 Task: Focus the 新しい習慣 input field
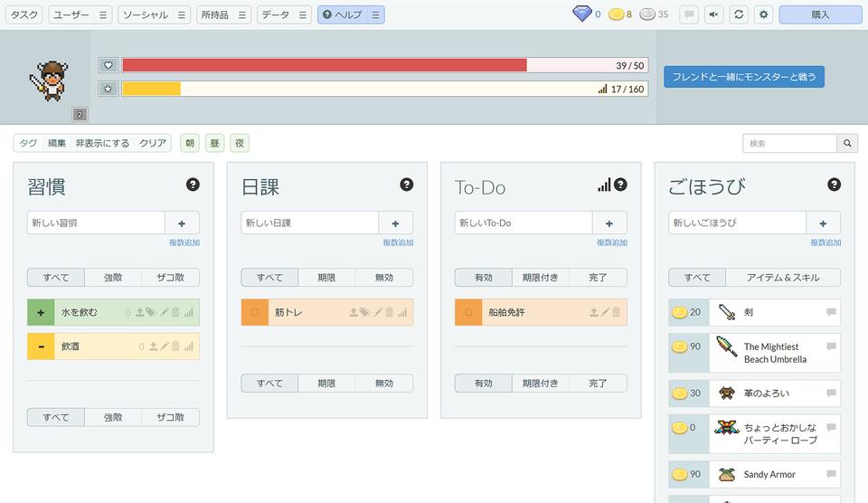(x=96, y=223)
